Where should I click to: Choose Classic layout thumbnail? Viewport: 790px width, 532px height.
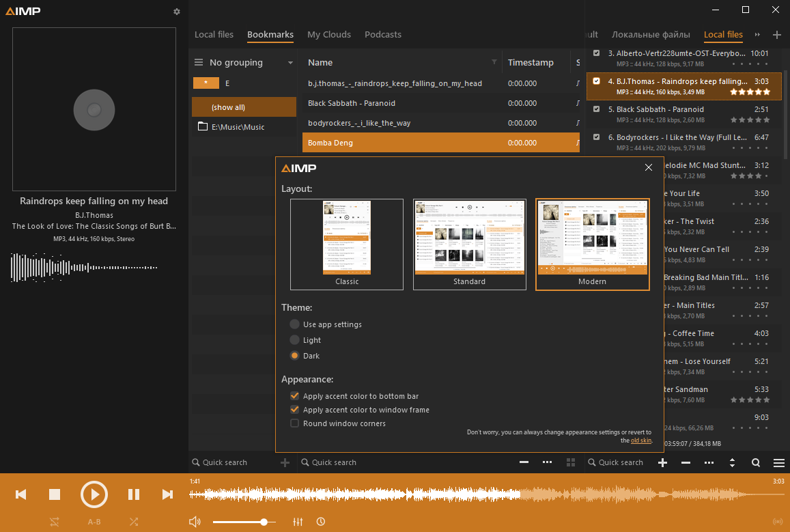347,244
